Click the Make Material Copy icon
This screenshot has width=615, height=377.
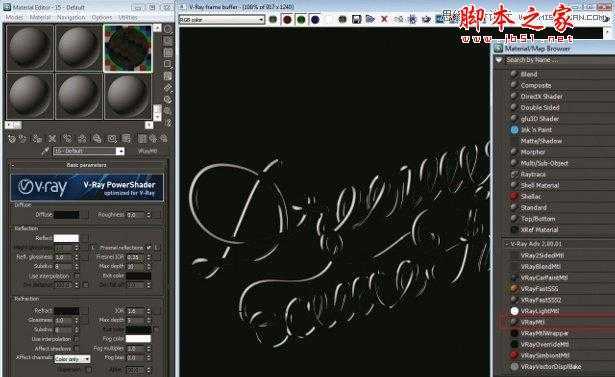pyautogui.click(x=67, y=138)
